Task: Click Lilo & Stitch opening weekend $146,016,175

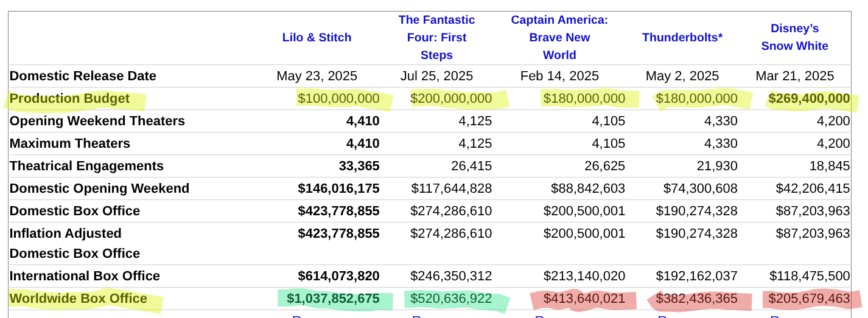Action: (338, 188)
